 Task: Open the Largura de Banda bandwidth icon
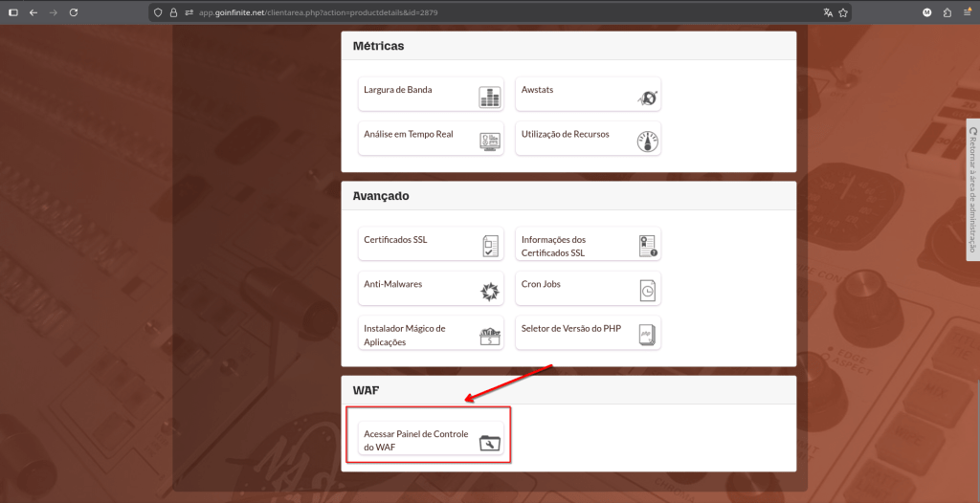tap(489, 97)
